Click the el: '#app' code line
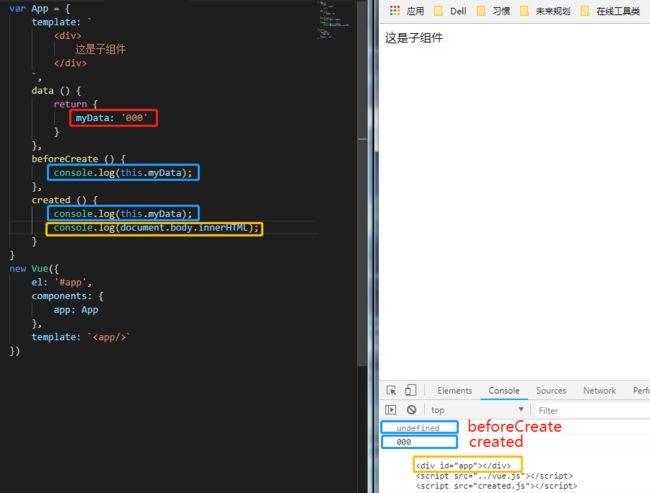Image resolution: width=650 pixels, height=493 pixels. pos(61,282)
